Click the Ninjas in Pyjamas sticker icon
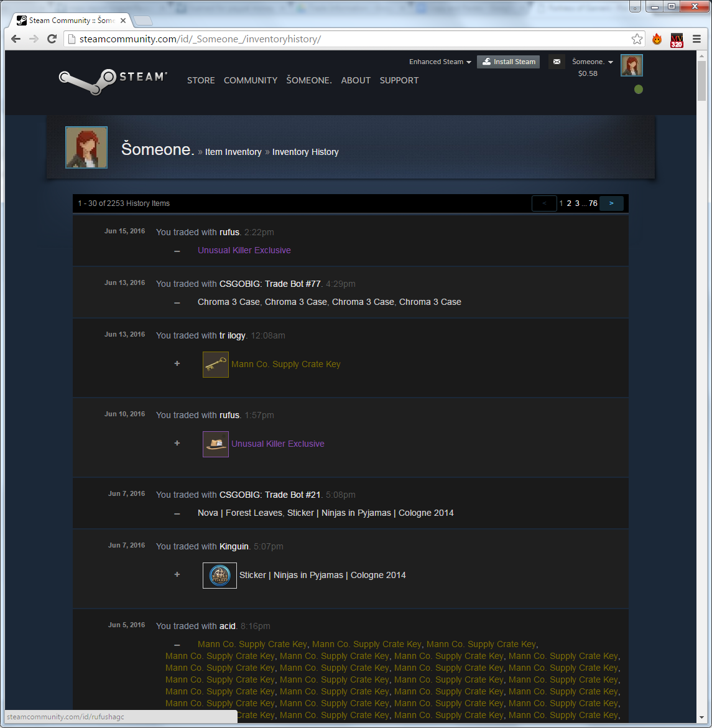The width and height of the screenshot is (712, 728). (220, 576)
